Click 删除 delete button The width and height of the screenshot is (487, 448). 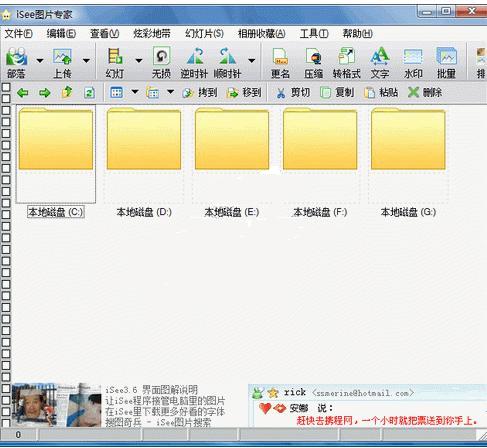425,93
